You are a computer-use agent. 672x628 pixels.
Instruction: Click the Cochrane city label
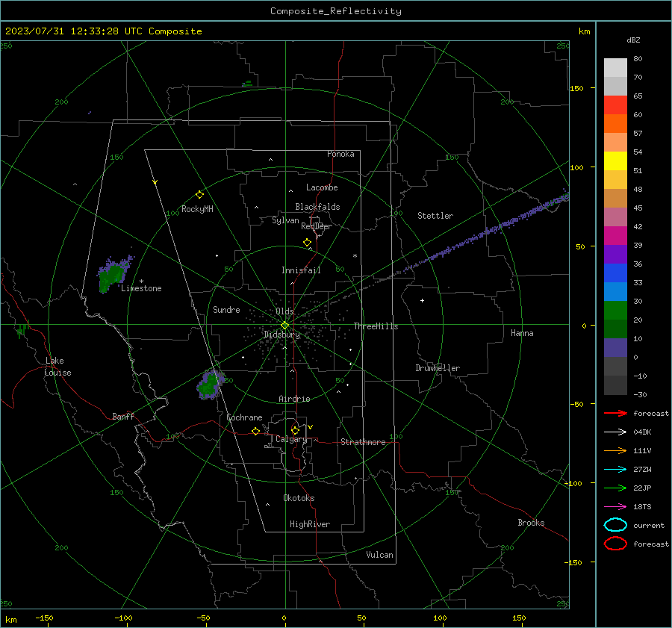[244, 417]
